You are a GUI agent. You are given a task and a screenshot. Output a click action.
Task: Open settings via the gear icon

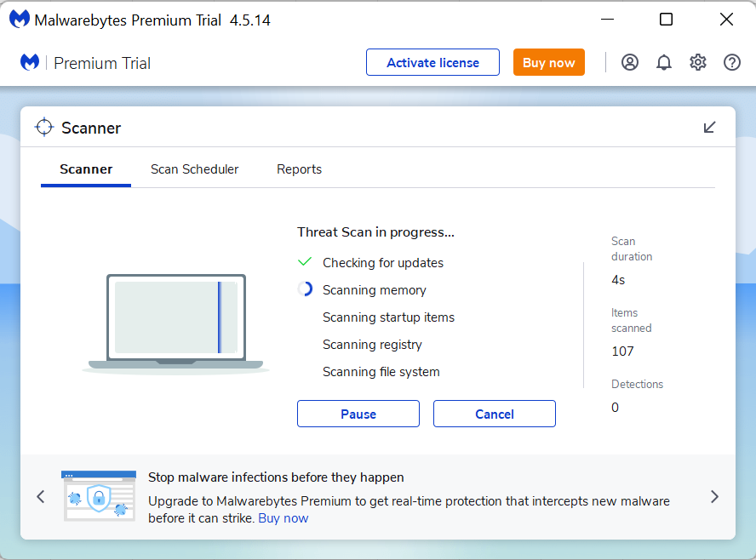point(697,63)
